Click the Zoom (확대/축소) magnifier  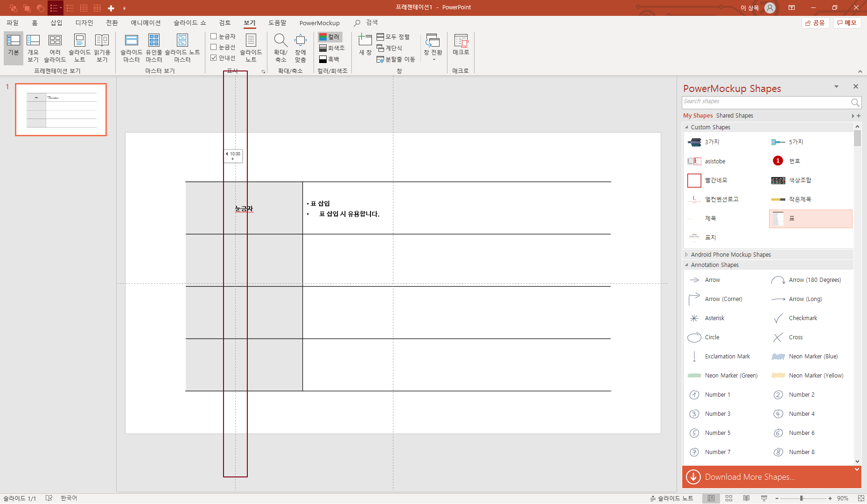[280, 48]
